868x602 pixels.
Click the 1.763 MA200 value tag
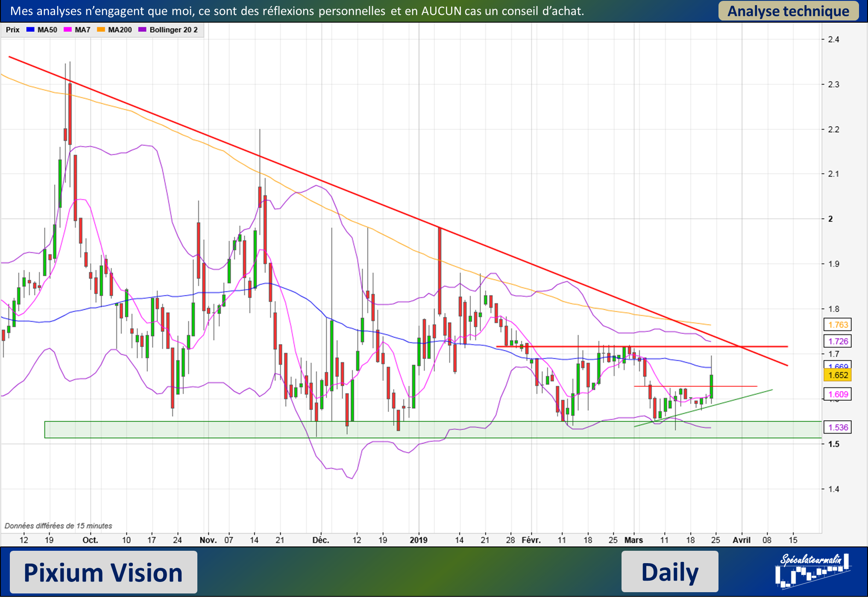(838, 325)
